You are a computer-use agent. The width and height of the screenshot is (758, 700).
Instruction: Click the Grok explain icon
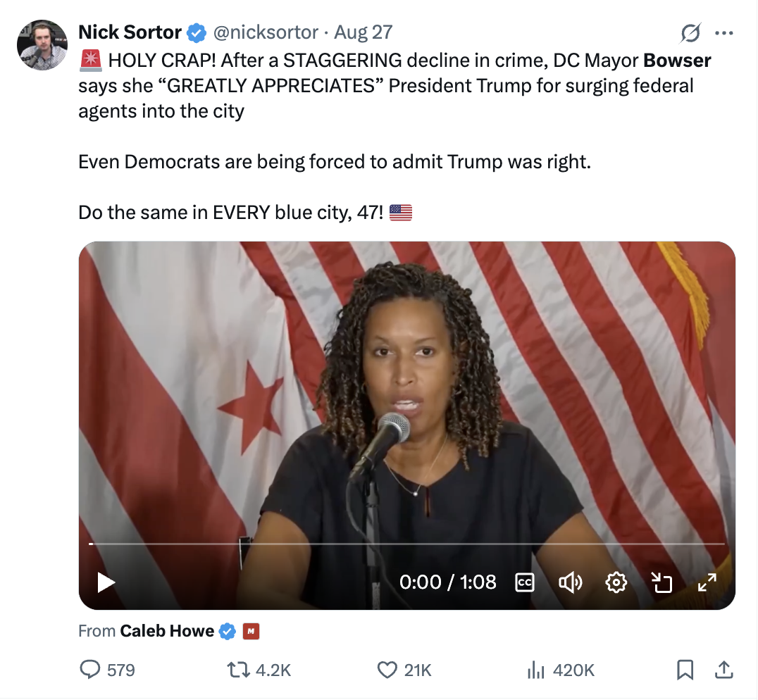pyautogui.click(x=690, y=32)
